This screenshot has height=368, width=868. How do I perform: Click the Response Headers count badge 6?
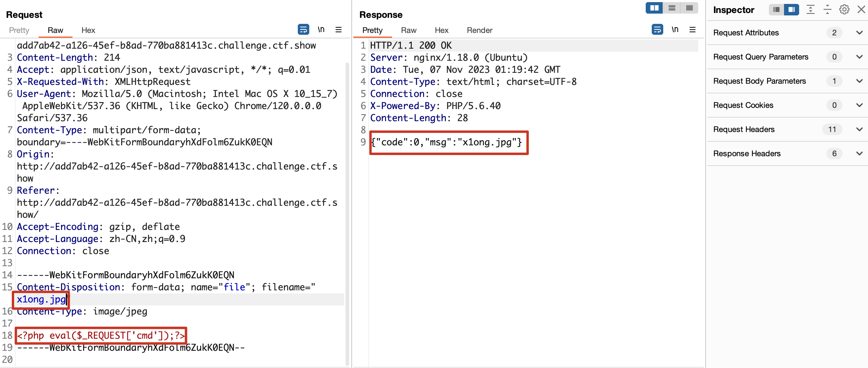834,153
